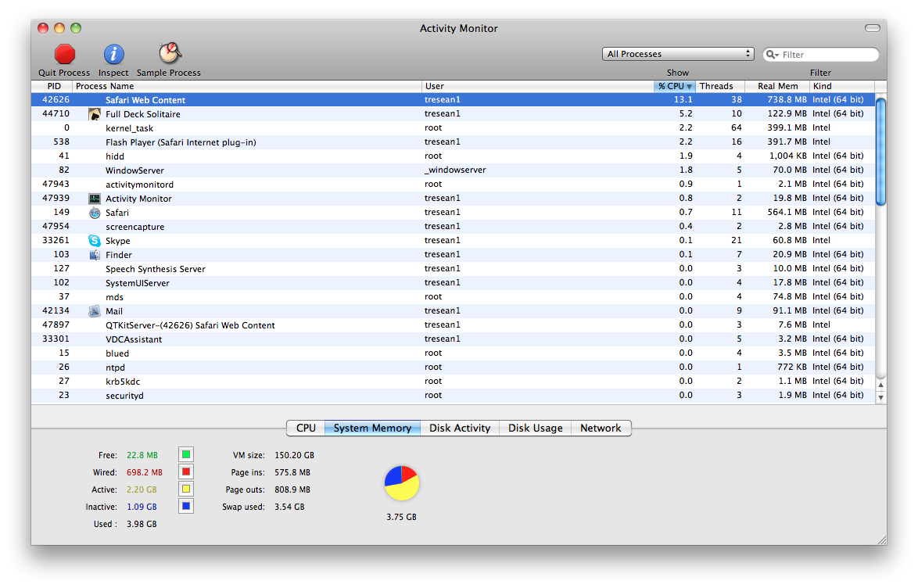Image resolution: width=918 pixels, height=588 pixels.
Task: Select the Speech Synthesis Server process
Action: click(x=453, y=268)
